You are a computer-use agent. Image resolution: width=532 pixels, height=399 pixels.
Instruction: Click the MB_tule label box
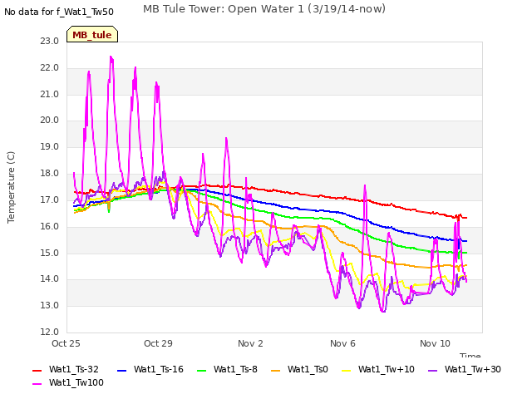(x=92, y=34)
